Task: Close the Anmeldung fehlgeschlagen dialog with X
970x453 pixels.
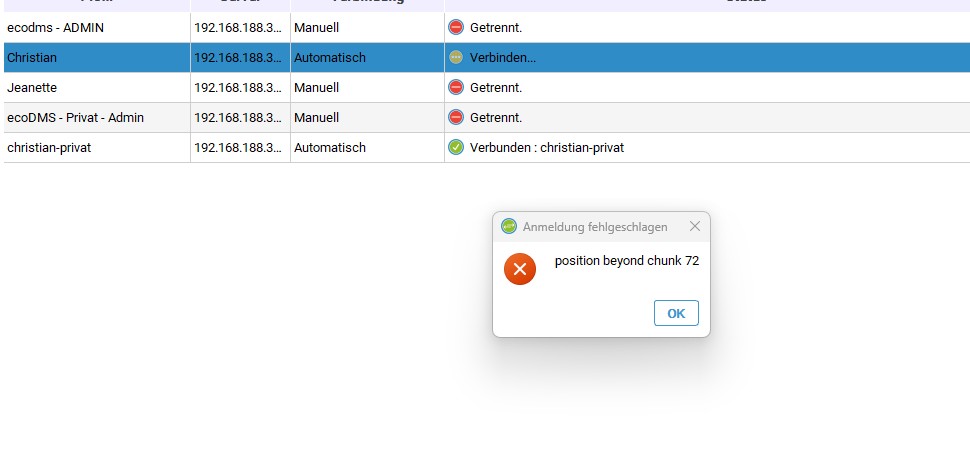Action: [x=695, y=227]
